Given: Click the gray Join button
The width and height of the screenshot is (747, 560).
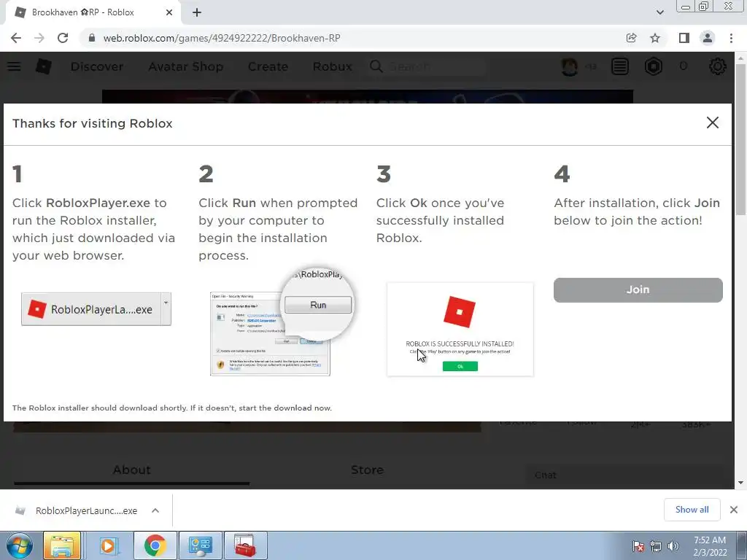Looking at the screenshot, I should [638, 290].
